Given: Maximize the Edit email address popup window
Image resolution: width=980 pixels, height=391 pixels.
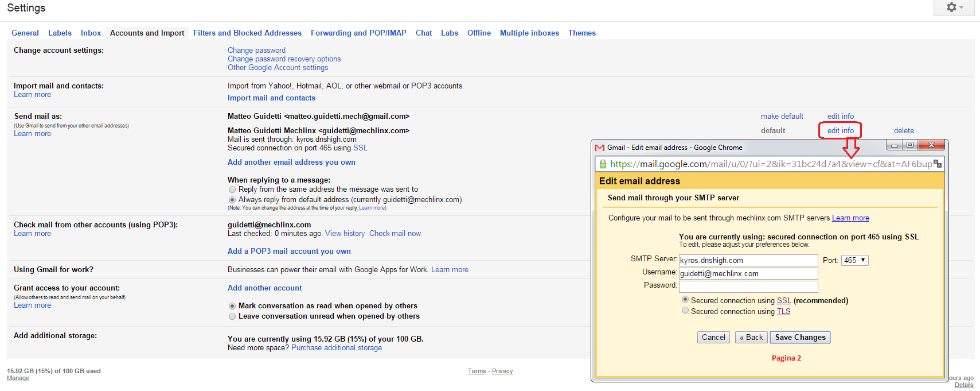Looking at the screenshot, I should click(910, 145).
